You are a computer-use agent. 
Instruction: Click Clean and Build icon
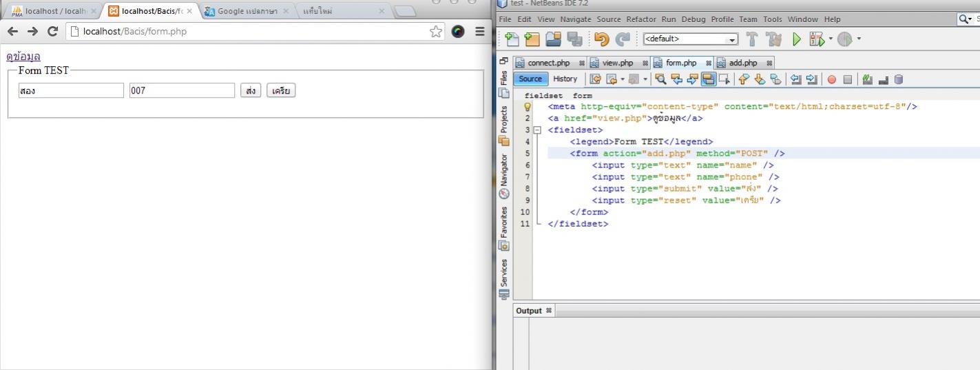pos(774,39)
